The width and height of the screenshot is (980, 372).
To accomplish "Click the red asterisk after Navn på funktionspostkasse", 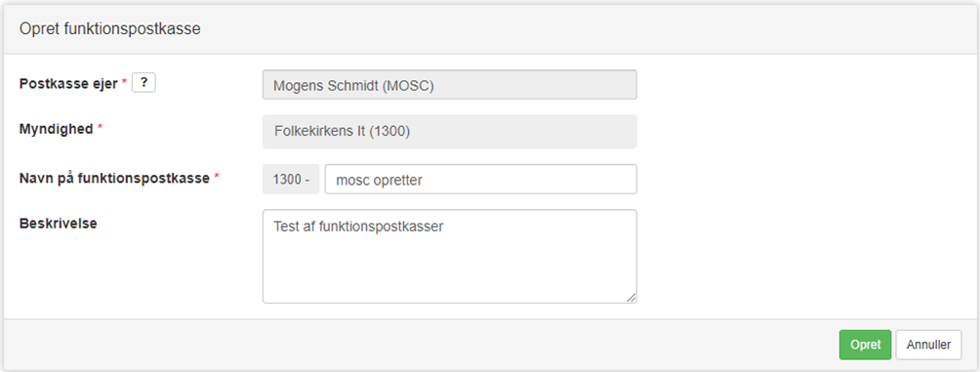I will pos(217,177).
